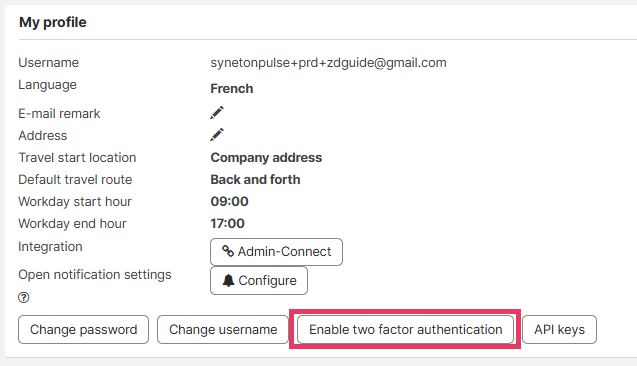Select the username email address text
Image resolution: width=637 pixels, height=366 pixels.
tap(328, 63)
